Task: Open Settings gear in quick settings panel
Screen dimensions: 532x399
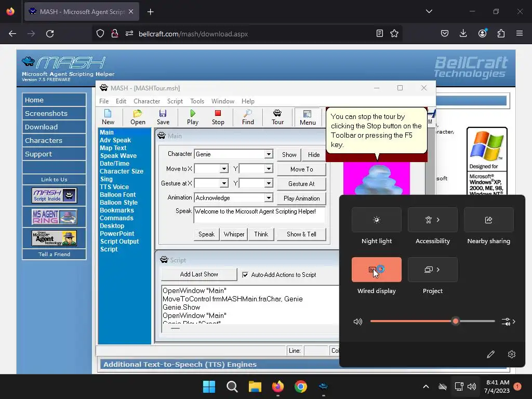Action: point(512,354)
